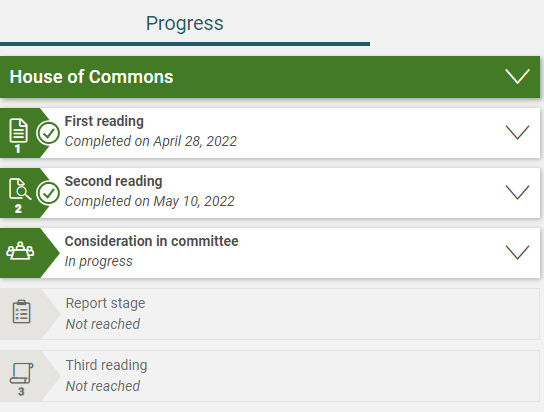Click the Report stage row
Viewport: 544px width, 412px height.
(270, 314)
